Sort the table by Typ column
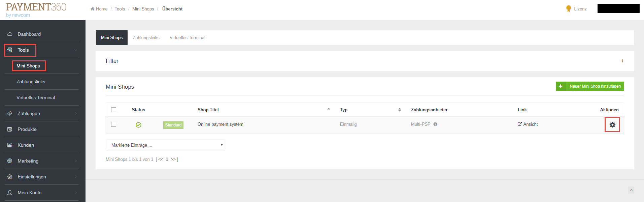Viewport: 644px width, 202px height. [344, 110]
